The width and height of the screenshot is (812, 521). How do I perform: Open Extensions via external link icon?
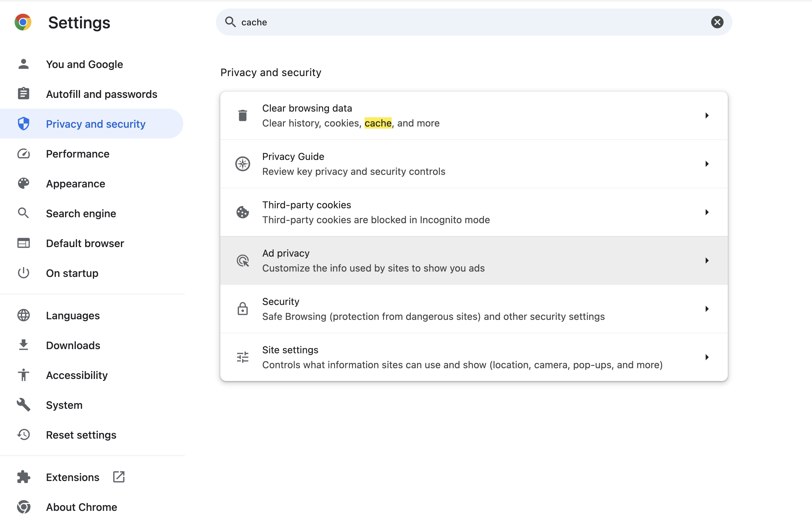coord(119,477)
